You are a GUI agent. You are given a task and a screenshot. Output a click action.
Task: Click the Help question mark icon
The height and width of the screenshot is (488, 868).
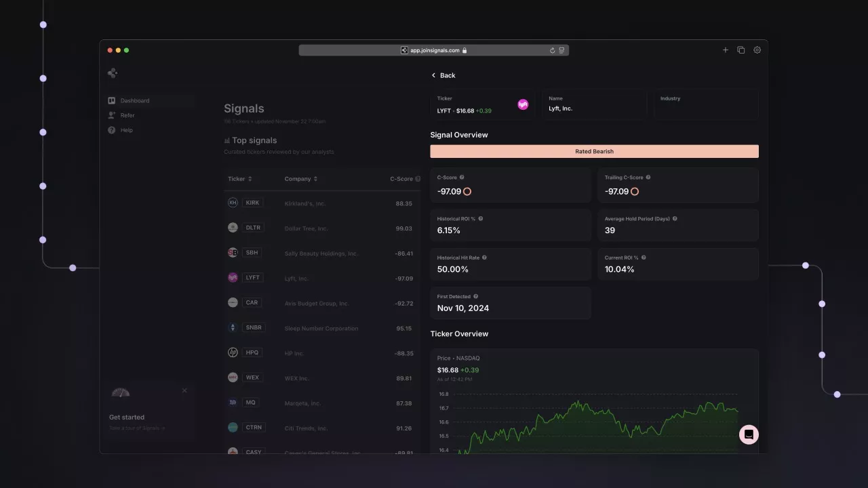[112, 130]
